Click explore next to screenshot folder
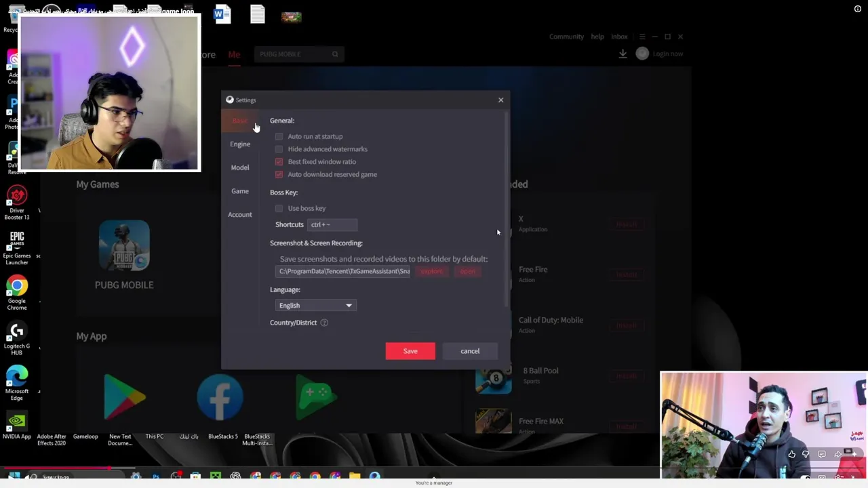 431,271
